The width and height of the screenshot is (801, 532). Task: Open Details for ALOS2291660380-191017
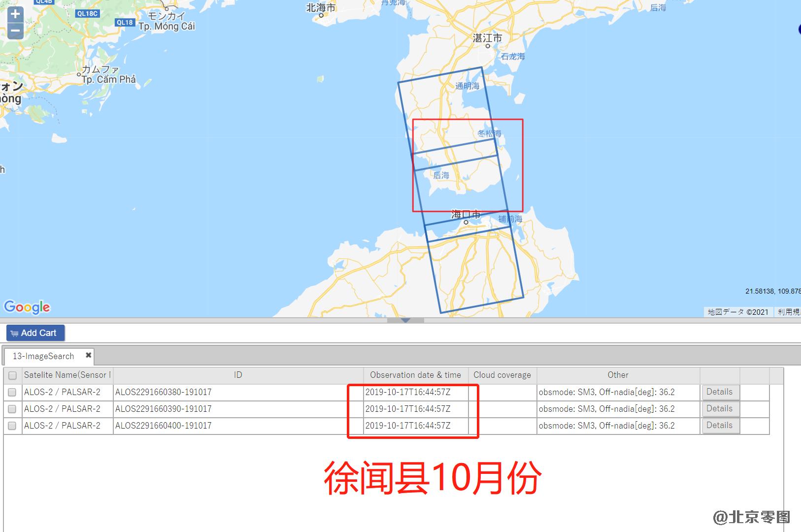point(720,392)
